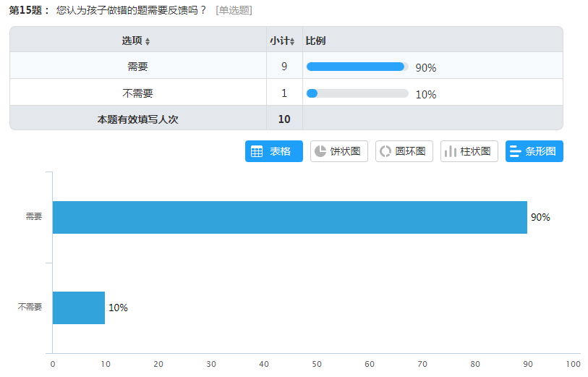
Task: Click the [单选题] tag
Action: point(234,10)
